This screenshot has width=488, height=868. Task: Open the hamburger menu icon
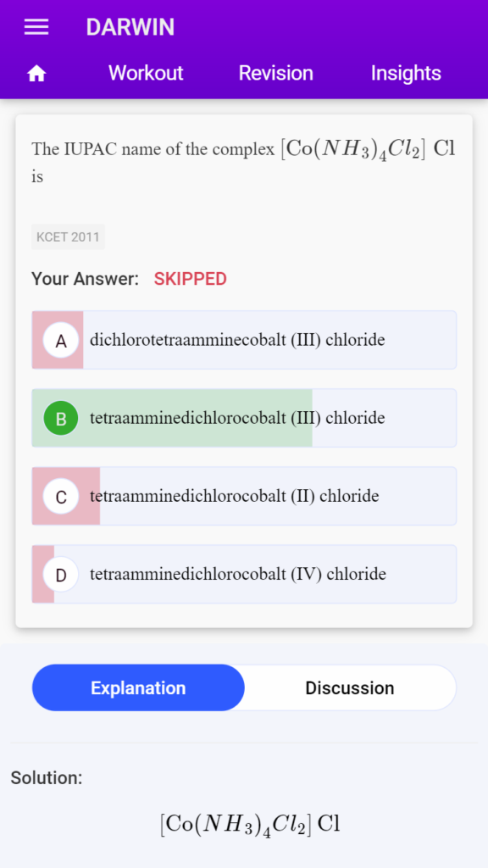click(x=36, y=27)
